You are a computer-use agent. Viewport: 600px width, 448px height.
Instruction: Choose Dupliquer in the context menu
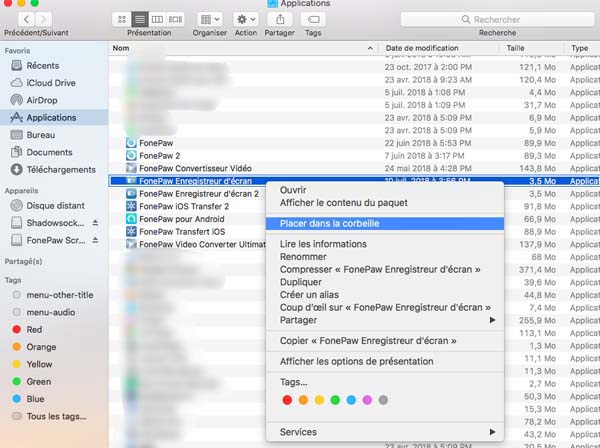[x=385, y=282]
